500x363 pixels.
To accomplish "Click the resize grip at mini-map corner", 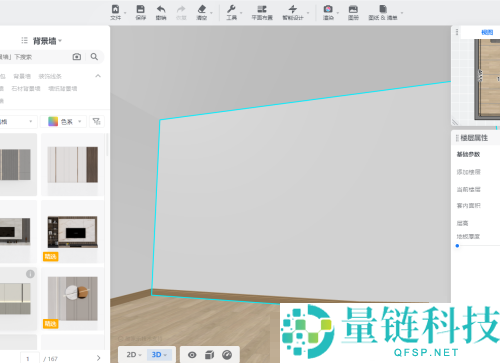I will click(455, 122).
